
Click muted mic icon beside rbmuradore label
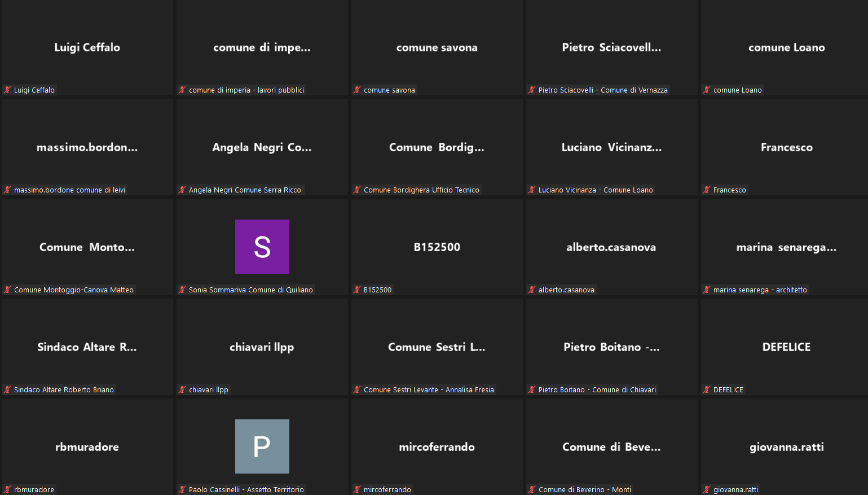[7, 489]
